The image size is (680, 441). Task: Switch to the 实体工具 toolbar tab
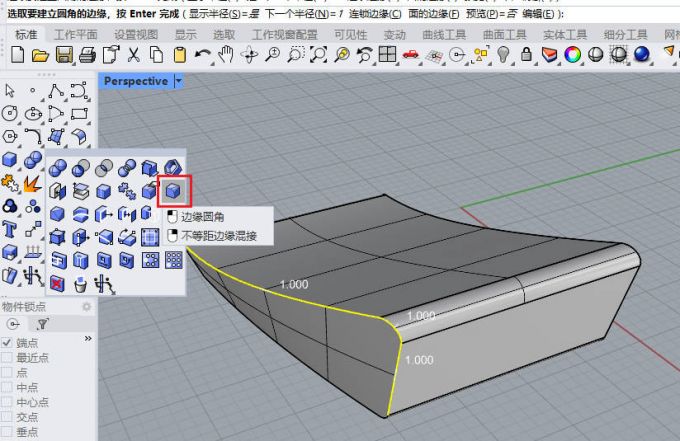(565, 34)
